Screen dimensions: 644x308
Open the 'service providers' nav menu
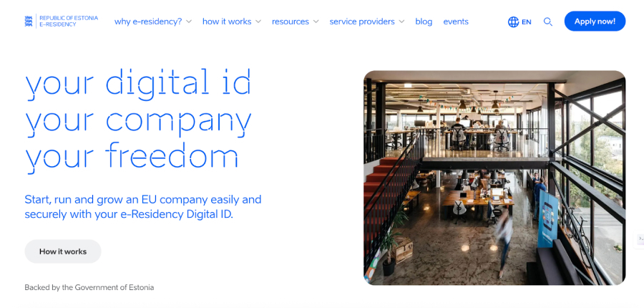click(x=362, y=21)
